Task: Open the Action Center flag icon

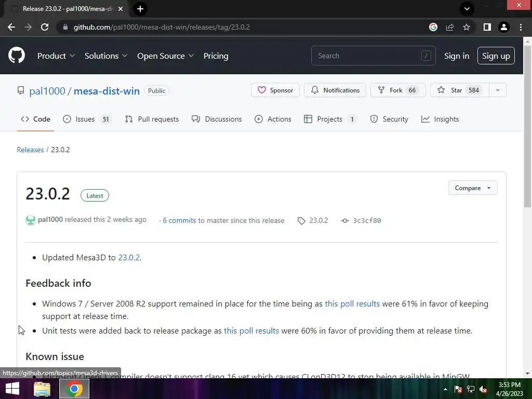Action: (458, 389)
